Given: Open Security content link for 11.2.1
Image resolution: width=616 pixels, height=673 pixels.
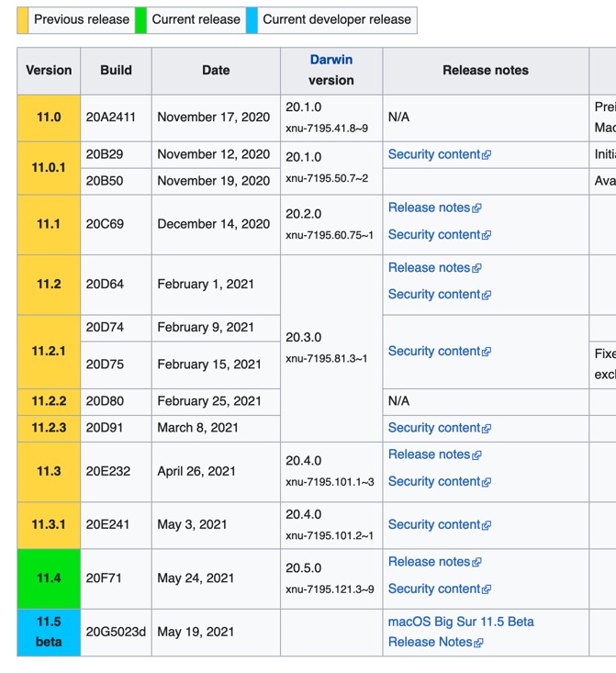Looking at the screenshot, I should (x=439, y=351).
